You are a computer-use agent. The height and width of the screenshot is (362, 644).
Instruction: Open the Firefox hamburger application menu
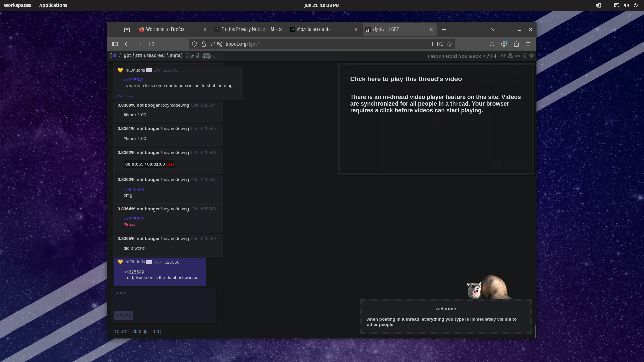(x=528, y=44)
